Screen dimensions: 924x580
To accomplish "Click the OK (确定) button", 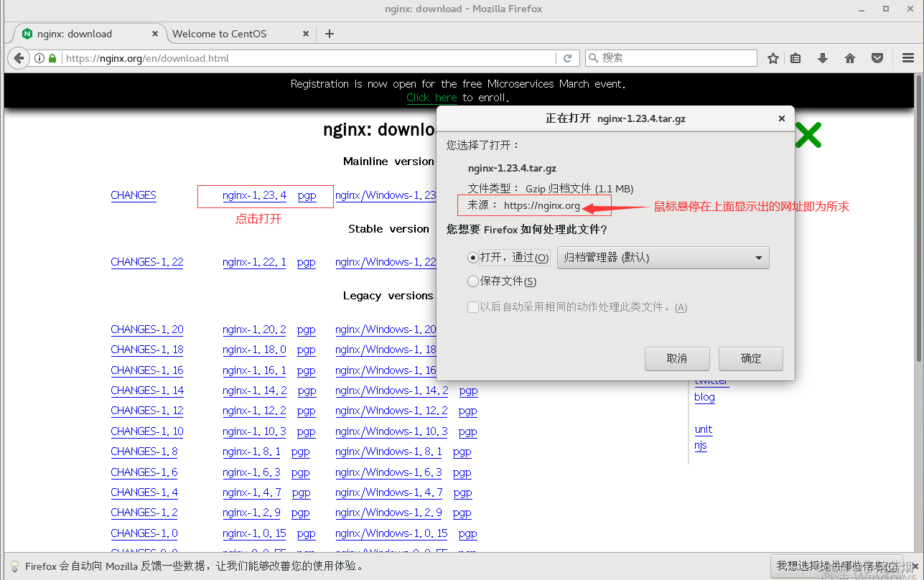I will (x=751, y=359).
